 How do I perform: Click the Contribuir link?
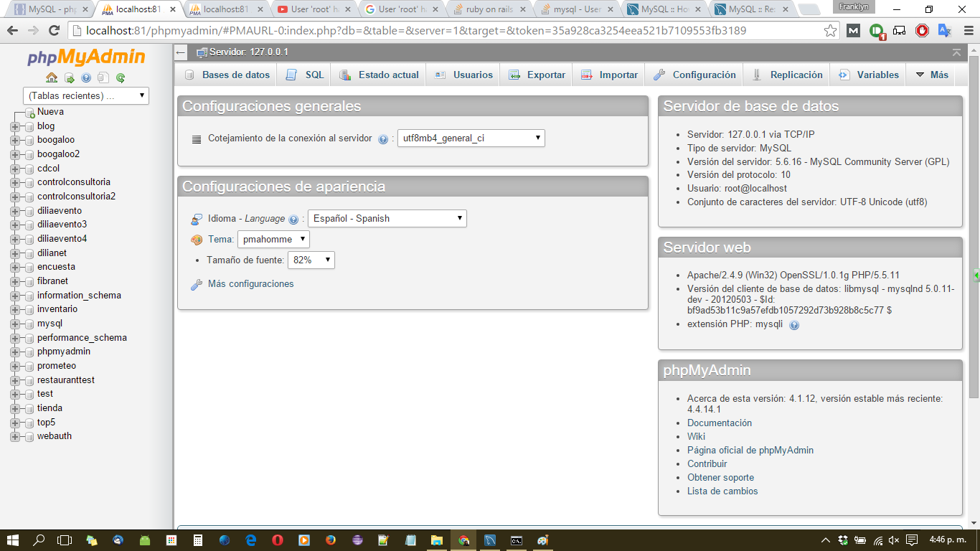pos(707,464)
